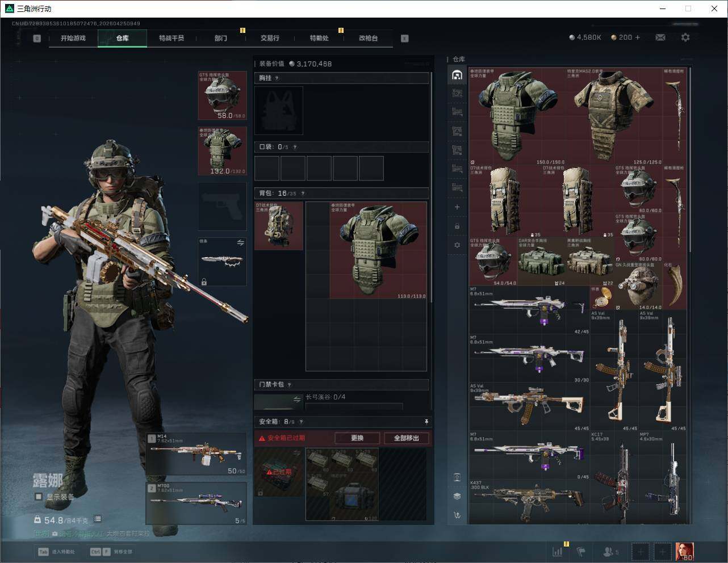Screen dimensions: 728x563
Task: Select secondary weapon slot M700
Action: (196, 503)
